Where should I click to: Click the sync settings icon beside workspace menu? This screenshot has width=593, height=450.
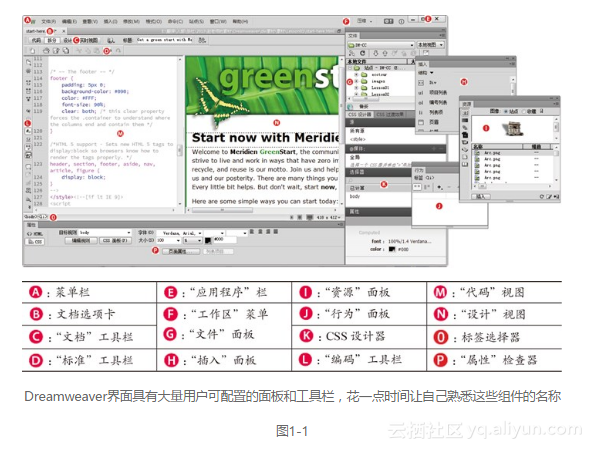click(x=388, y=21)
